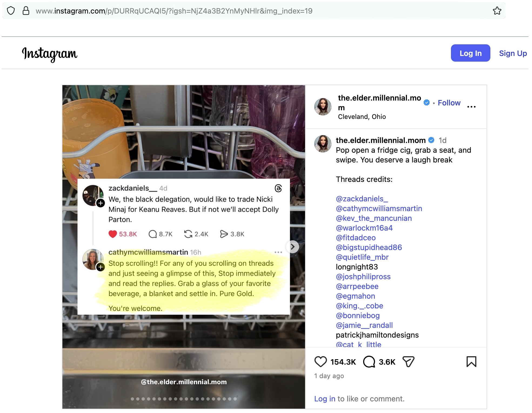The image size is (532, 413).
Task: Open the three-dot more options menu
Action: tap(471, 107)
